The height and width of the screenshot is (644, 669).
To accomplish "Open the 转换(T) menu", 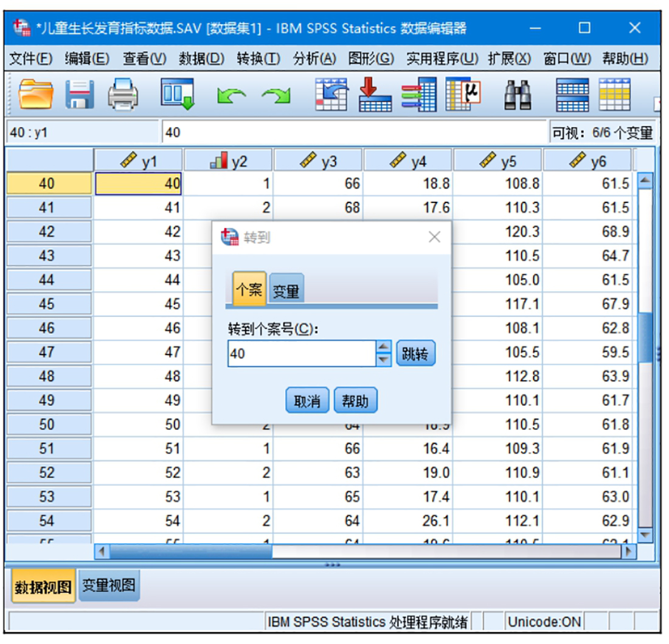I will click(x=258, y=59).
